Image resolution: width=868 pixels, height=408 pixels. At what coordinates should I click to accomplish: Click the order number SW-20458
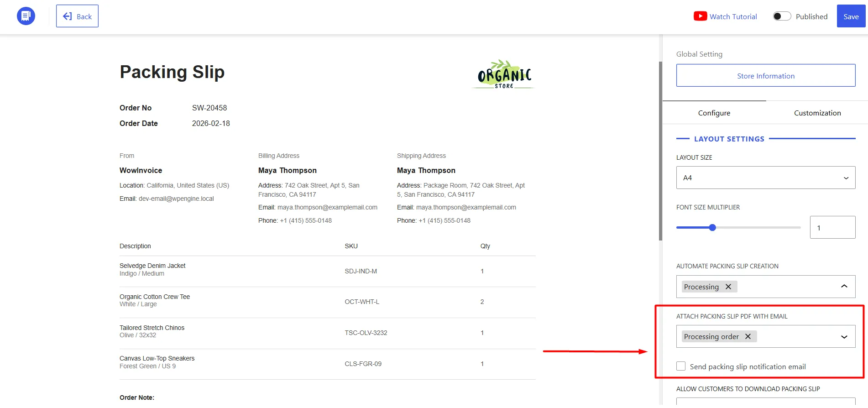pyautogui.click(x=209, y=108)
